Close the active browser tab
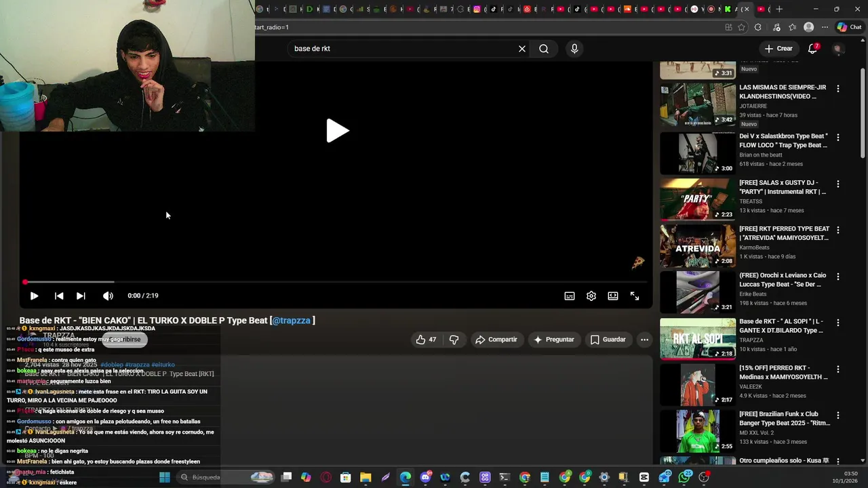868x488 pixels. pyautogui.click(x=746, y=9)
